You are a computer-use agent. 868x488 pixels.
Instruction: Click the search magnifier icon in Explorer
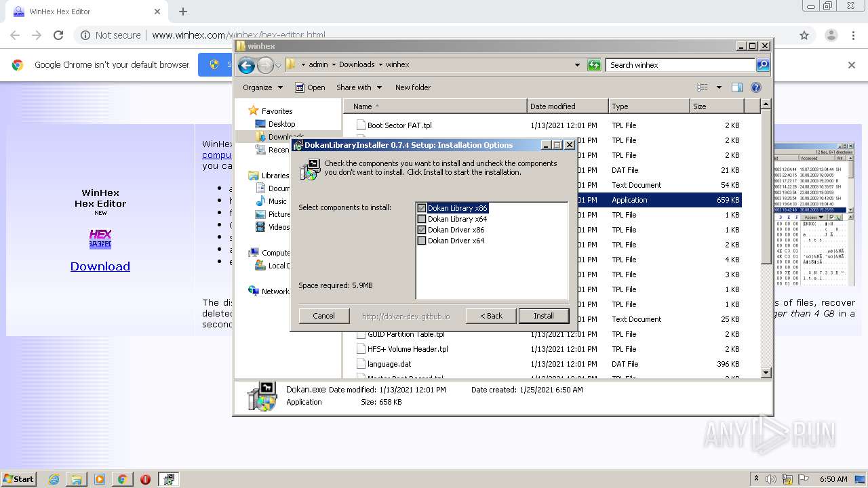763,65
